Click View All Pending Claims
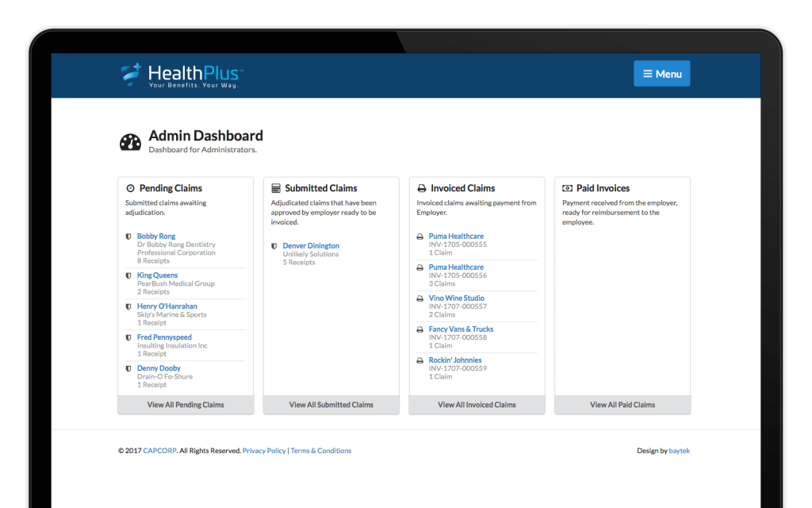The width and height of the screenshot is (812, 508). (185, 404)
